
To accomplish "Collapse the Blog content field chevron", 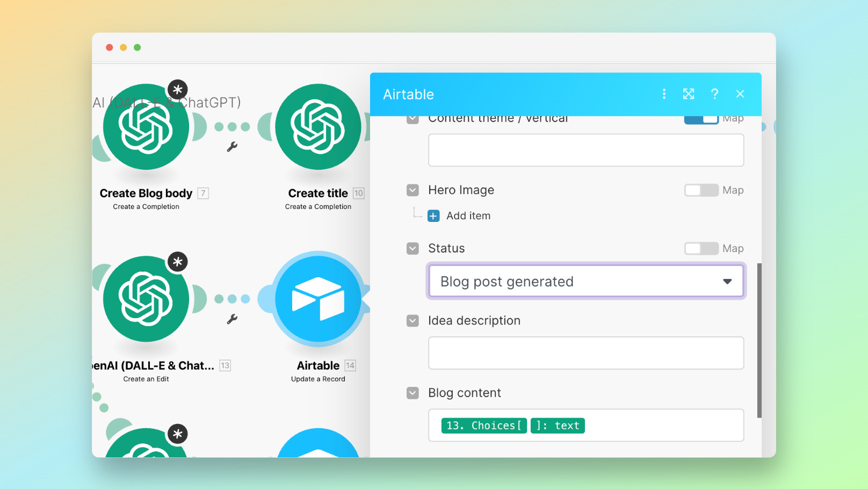I will 413,393.
